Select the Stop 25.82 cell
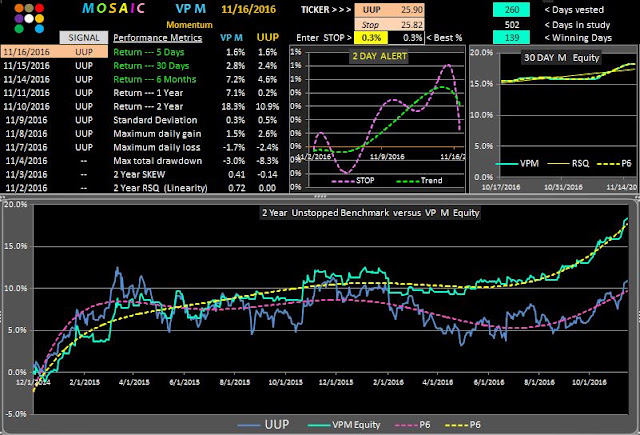Viewport: 640px width, 435px height. (389, 24)
